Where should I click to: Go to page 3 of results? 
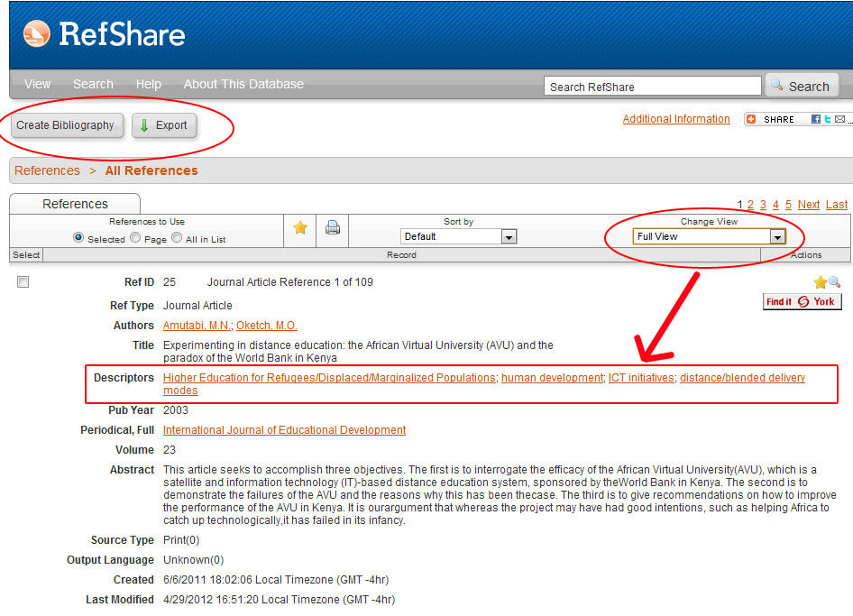(x=763, y=205)
